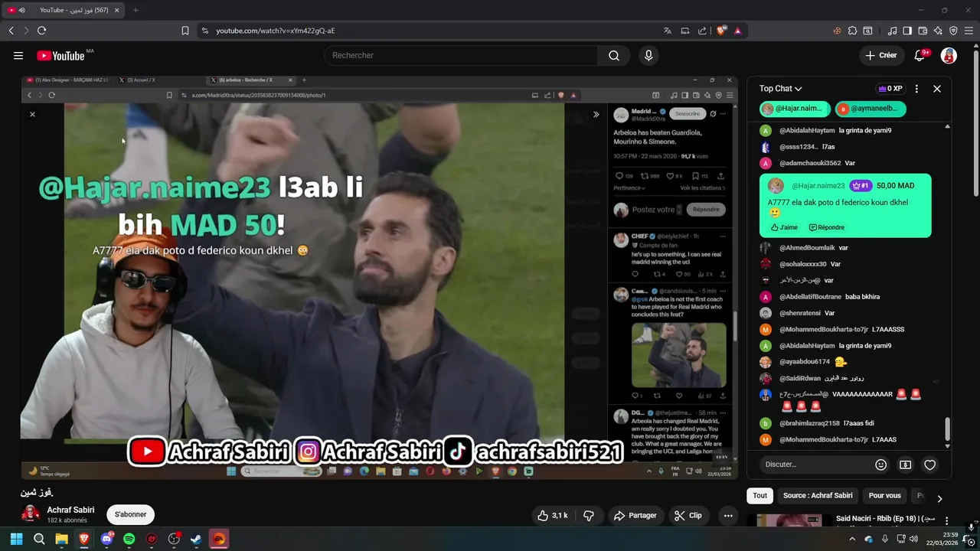
Task: Open the Achraf Sabiri channel name link
Action: [70, 510]
